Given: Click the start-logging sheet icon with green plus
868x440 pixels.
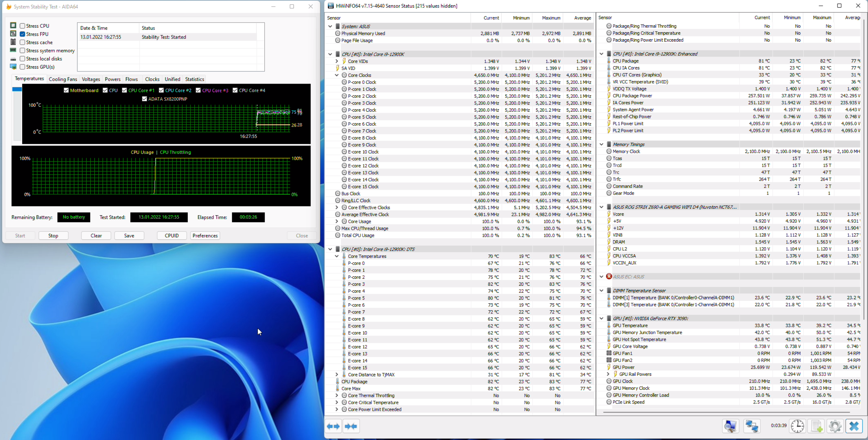Looking at the screenshot, I should (816, 426).
